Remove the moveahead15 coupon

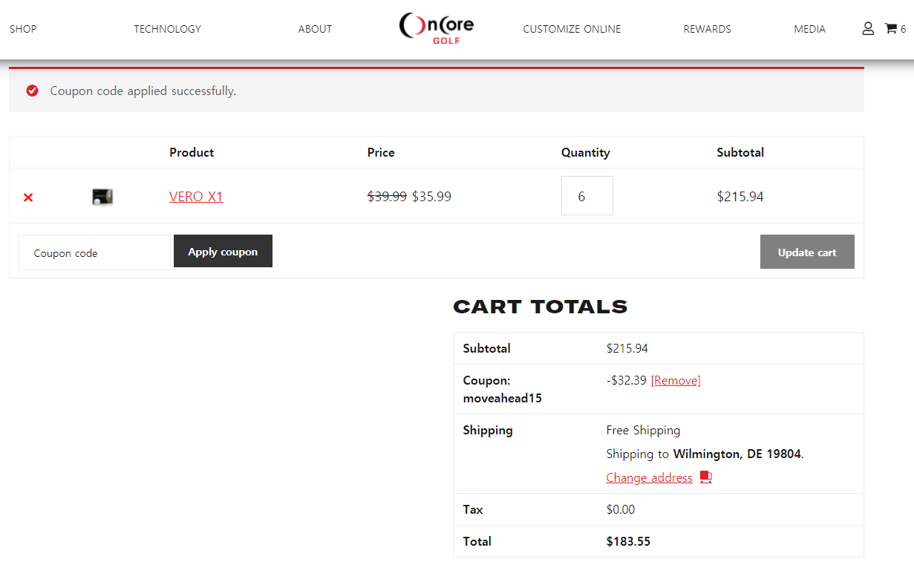675,381
